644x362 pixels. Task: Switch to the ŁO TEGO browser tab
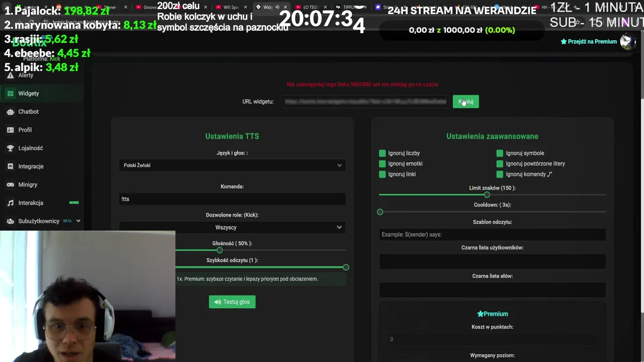[310, 7]
